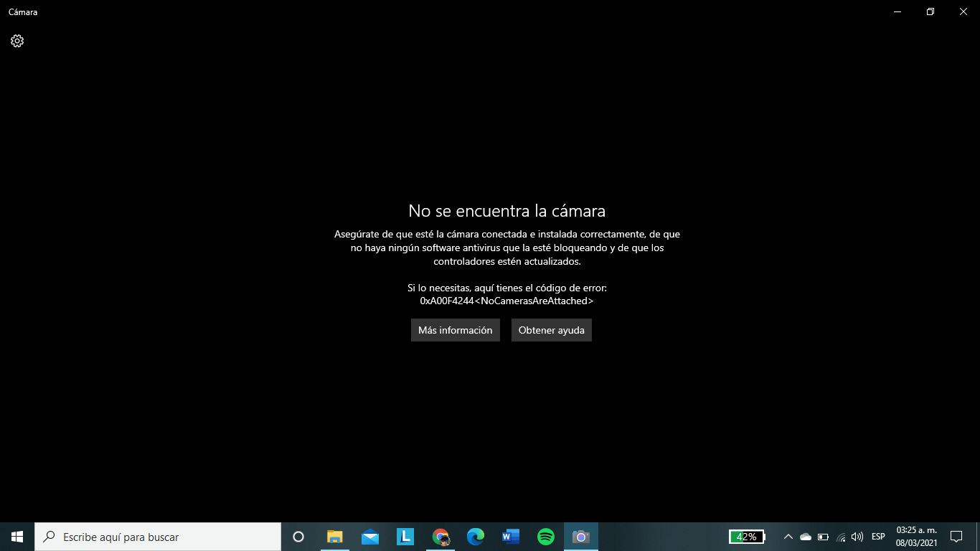Click the taskbar search box
This screenshot has width=980, height=551.
[x=158, y=537]
